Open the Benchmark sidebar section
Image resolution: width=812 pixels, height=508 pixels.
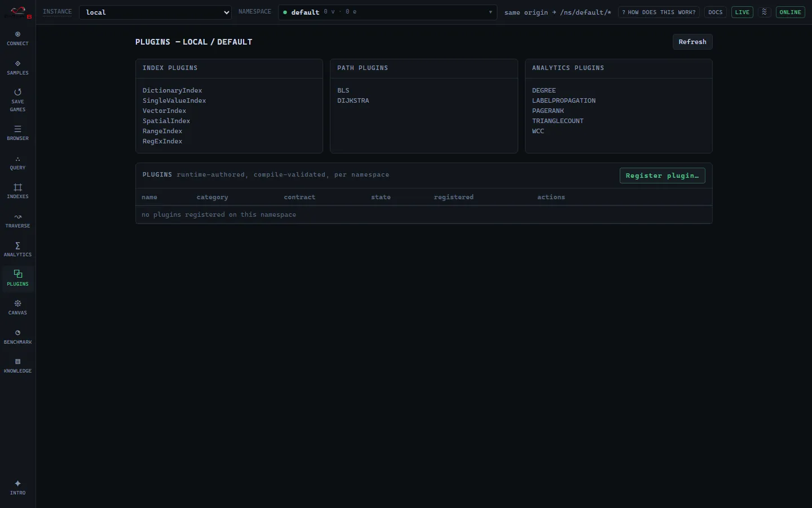17,337
